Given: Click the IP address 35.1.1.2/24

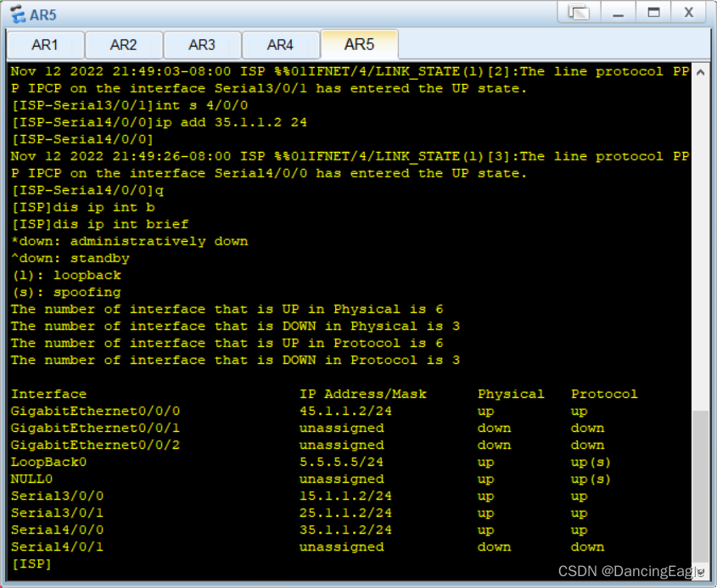Looking at the screenshot, I should click(345, 529).
